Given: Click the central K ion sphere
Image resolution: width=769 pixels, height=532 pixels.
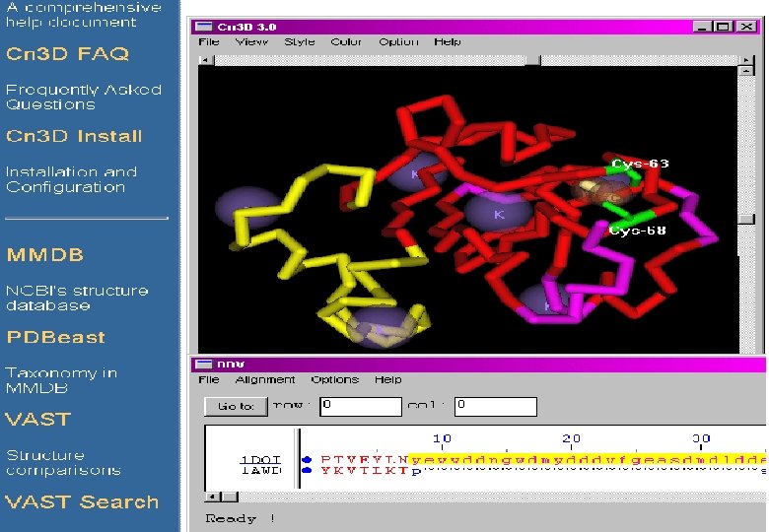Looking at the screenshot, I should pos(498,214).
